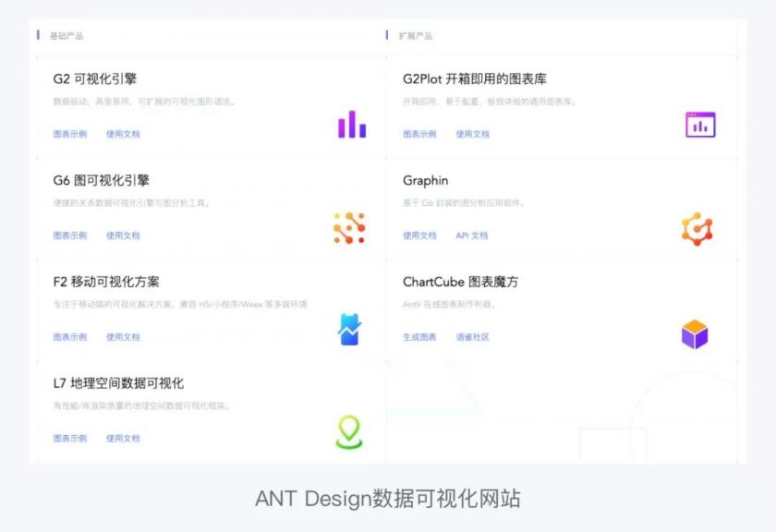Click the G2 purple bar chart icon
This screenshot has width=776, height=532.
[352, 124]
